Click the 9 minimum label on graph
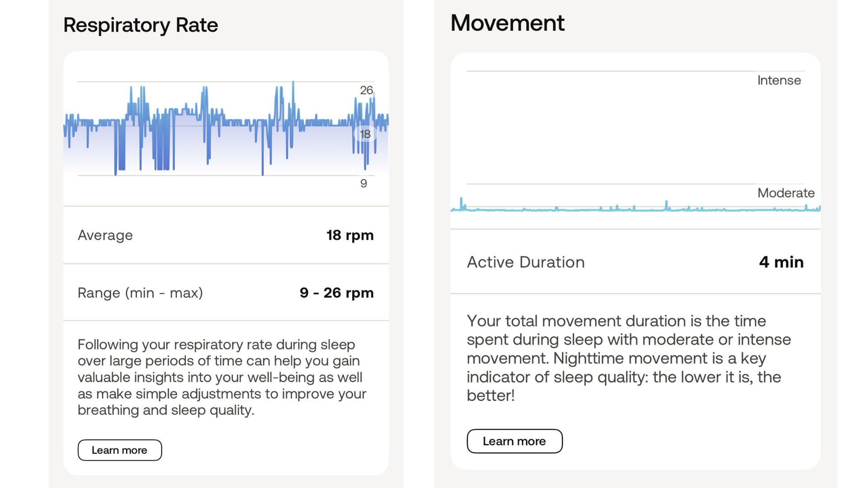The image size is (868, 488). (363, 183)
